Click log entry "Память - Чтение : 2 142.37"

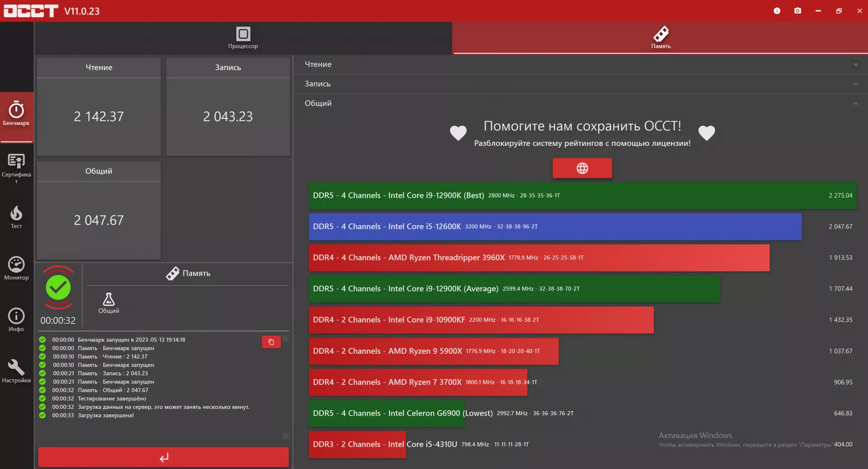pyautogui.click(x=113, y=356)
